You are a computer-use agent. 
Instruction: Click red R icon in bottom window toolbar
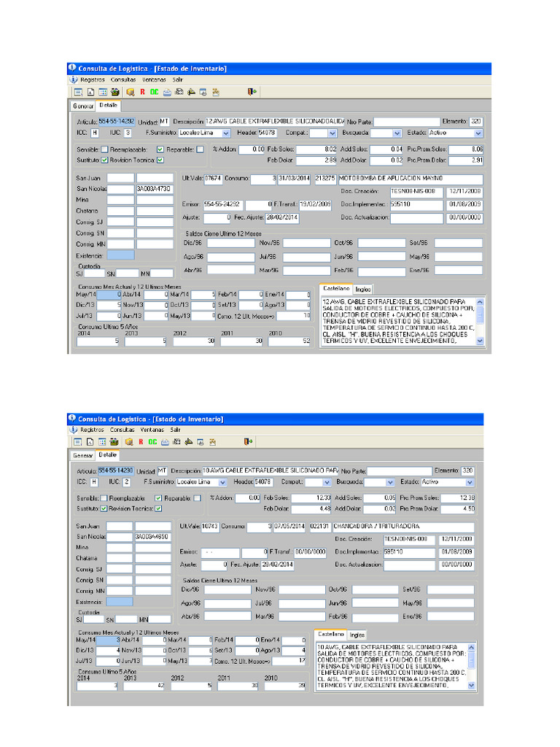tap(140, 441)
